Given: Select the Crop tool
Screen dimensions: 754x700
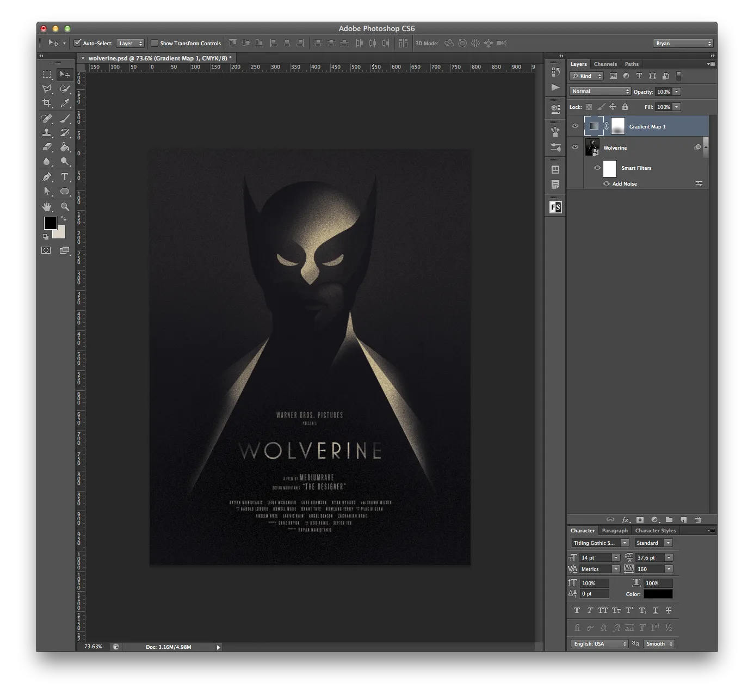Looking at the screenshot, I should coord(47,103).
